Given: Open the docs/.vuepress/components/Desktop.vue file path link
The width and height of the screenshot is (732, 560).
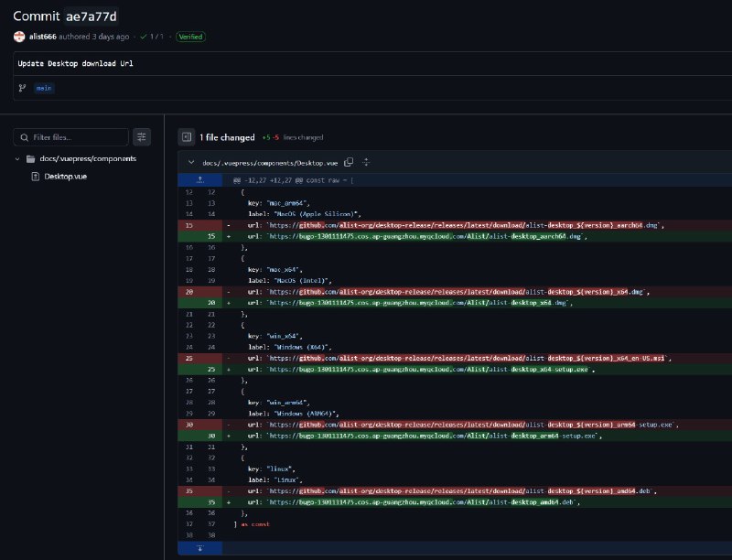Looking at the screenshot, I should (x=271, y=162).
